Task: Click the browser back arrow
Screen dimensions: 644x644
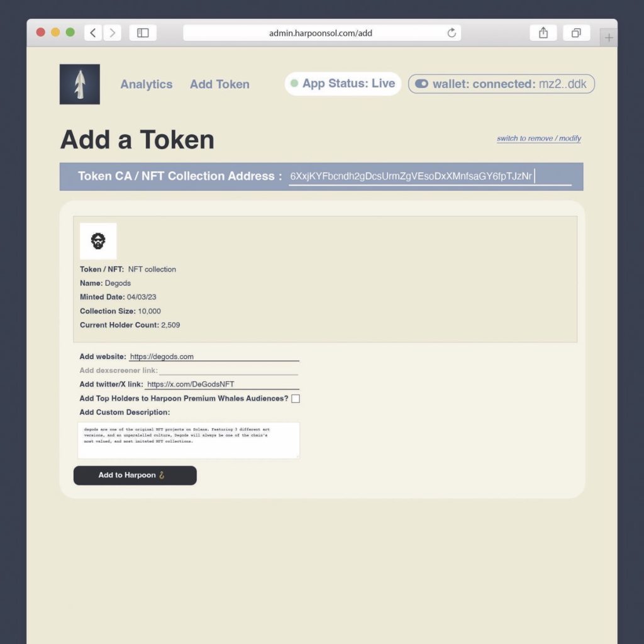Action: tap(93, 33)
